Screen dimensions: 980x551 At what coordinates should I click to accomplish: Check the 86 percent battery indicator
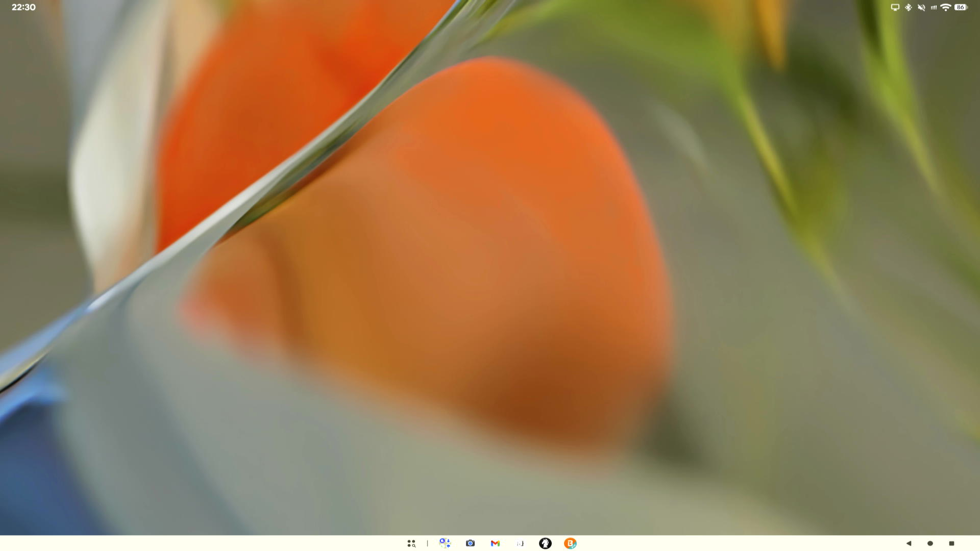(x=960, y=7)
